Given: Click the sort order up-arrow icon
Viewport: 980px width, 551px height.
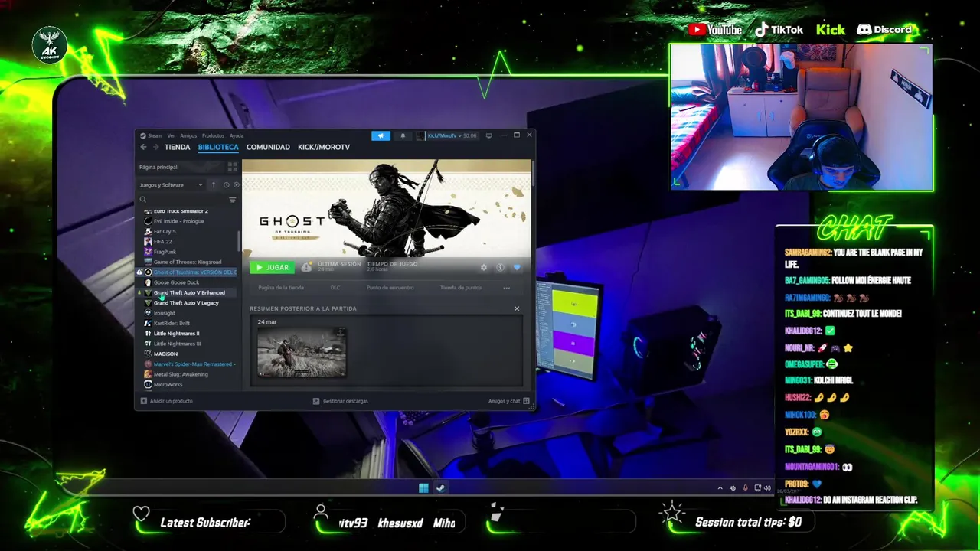Looking at the screenshot, I should click(x=214, y=184).
